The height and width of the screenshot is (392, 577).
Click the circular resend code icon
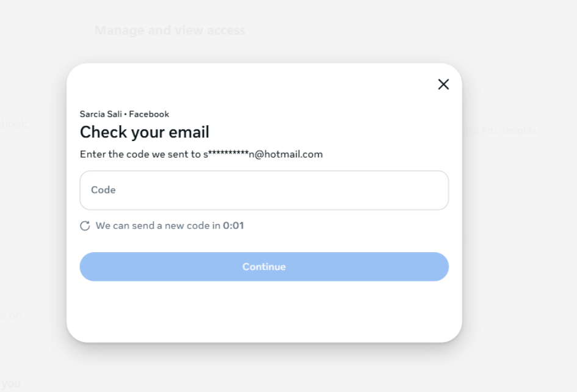click(85, 226)
